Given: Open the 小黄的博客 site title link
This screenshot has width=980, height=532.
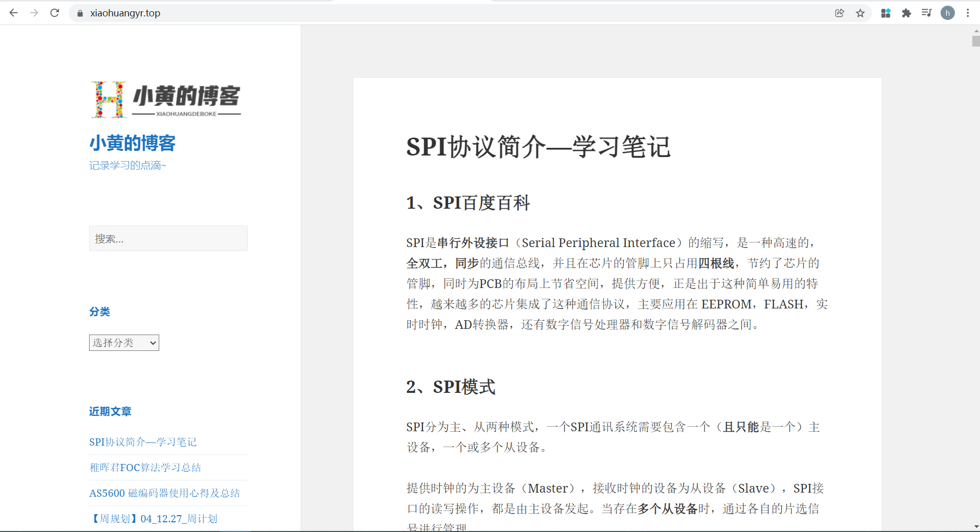Looking at the screenshot, I should tap(133, 143).
